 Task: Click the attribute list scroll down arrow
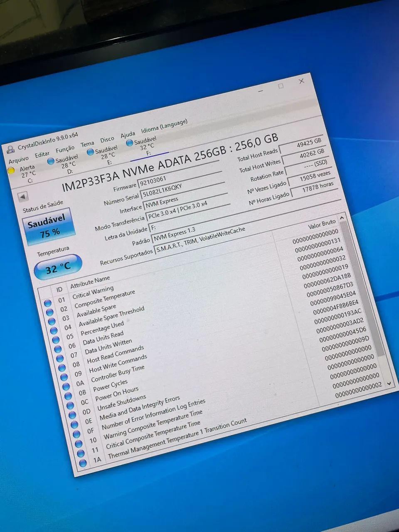[x=389, y=383]
